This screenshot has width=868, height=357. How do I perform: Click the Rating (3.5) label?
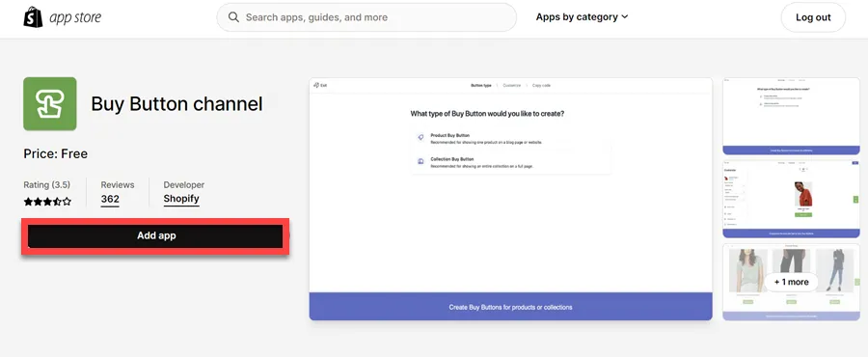46,185
